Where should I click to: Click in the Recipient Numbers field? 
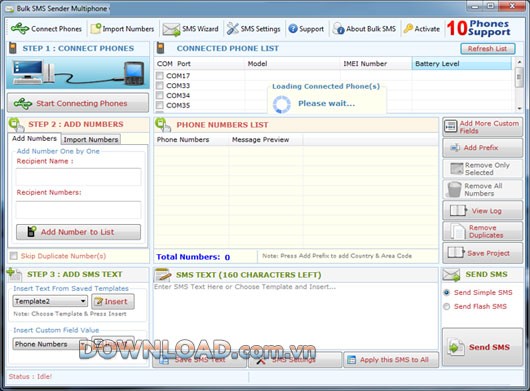click(78, 210)
